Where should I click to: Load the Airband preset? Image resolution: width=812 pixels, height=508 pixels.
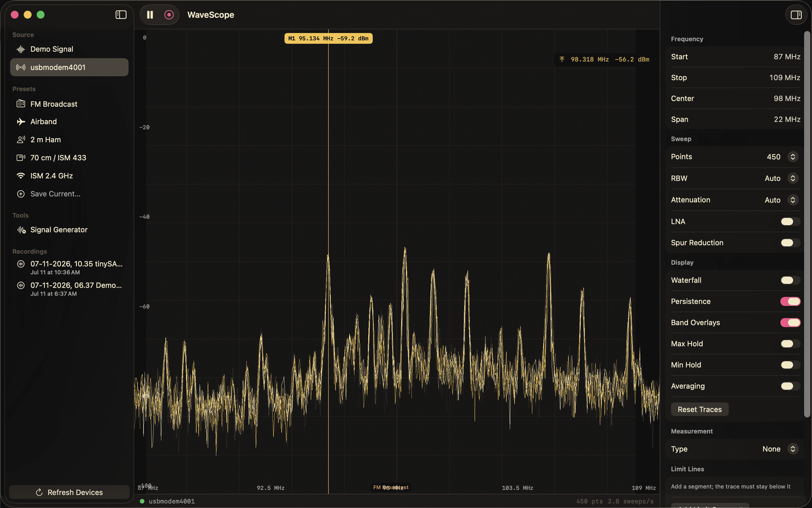pyautogui.click(x=69, y=122)
